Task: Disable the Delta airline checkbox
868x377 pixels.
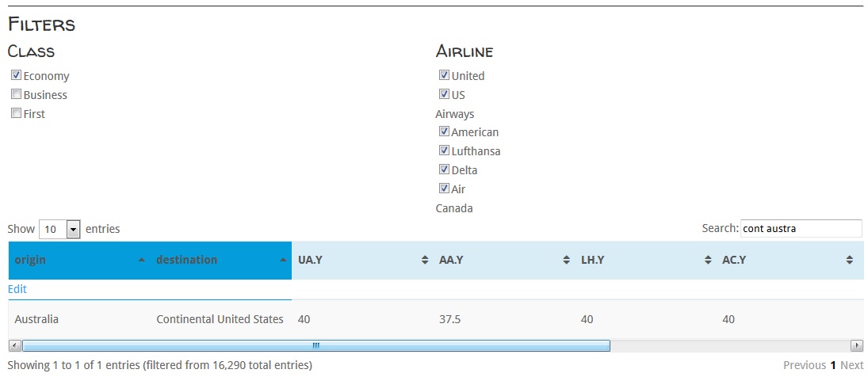Action: tap(444, 169)
